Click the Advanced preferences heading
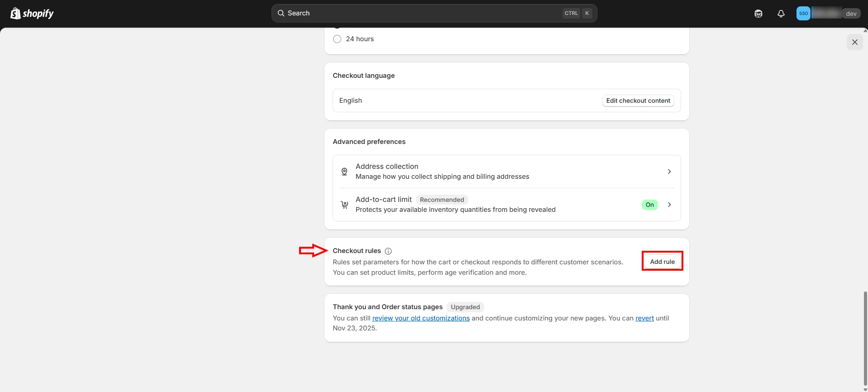Screen dimensions: 868x392 click(x=369, y=142)
